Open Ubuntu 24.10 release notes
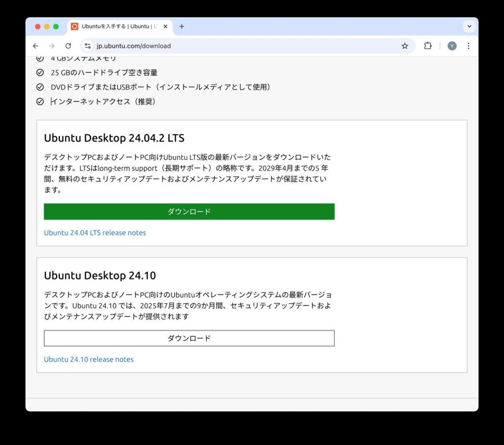This screenshot has width=504, height=445. click(89, 359)
